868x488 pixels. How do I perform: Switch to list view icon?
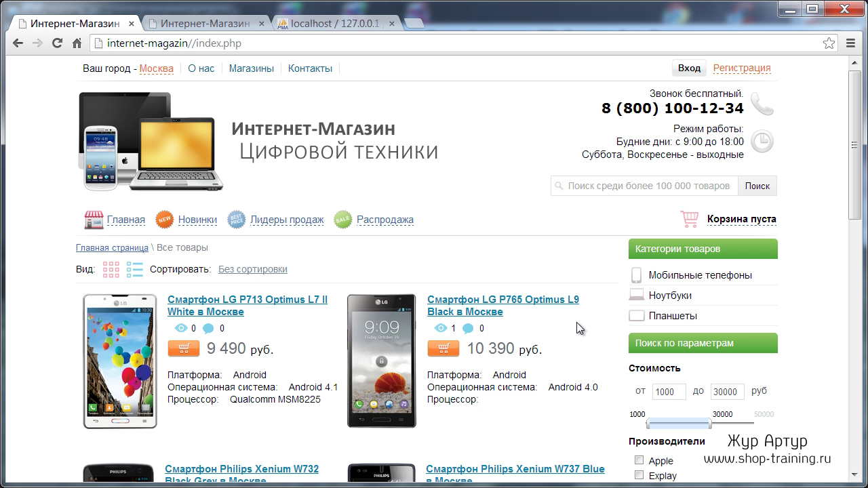coord(135,269)
